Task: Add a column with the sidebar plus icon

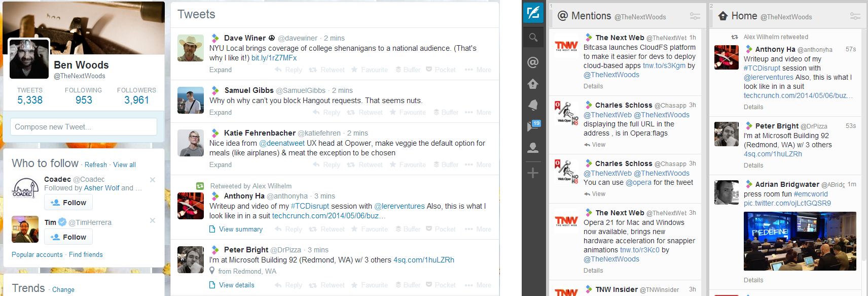Action: (x=533, y=173)
